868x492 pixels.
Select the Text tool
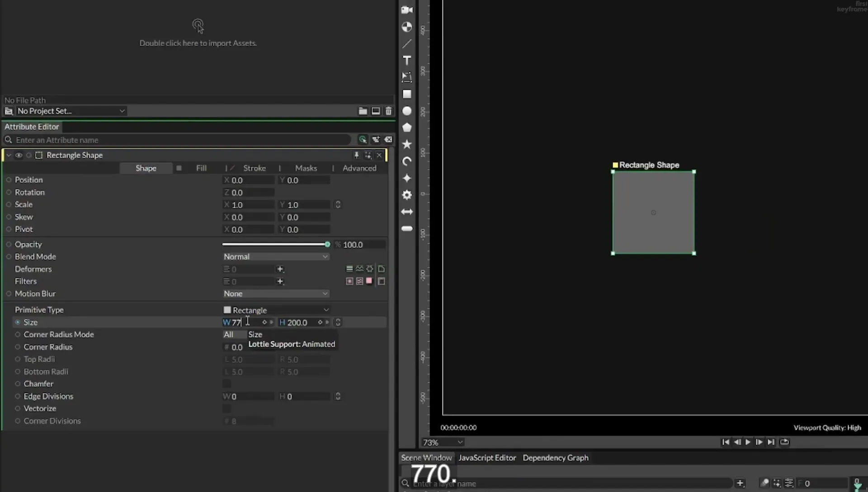pyautogui.click(x=407, y=61)
